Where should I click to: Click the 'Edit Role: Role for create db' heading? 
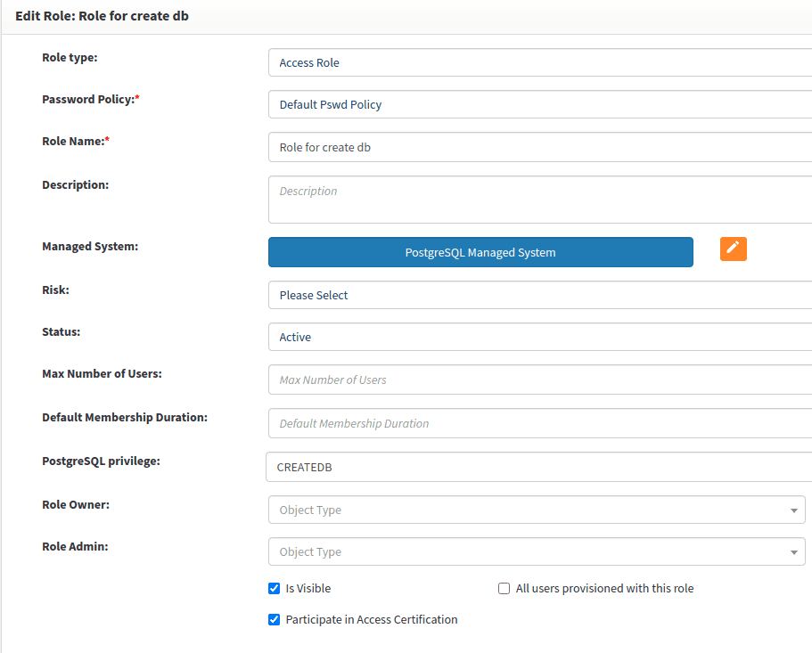(102, 16)
